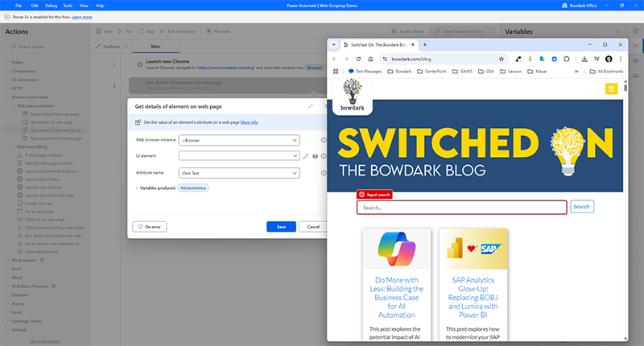Open the Help menu

point(100,6)
